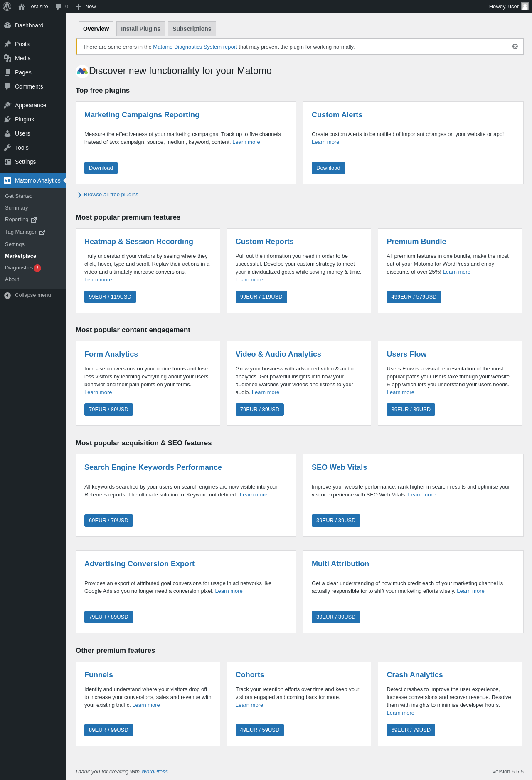Click Learn more under Multi Attribution
This screenshot has width=532, height=780.
[x=470, y=591]
